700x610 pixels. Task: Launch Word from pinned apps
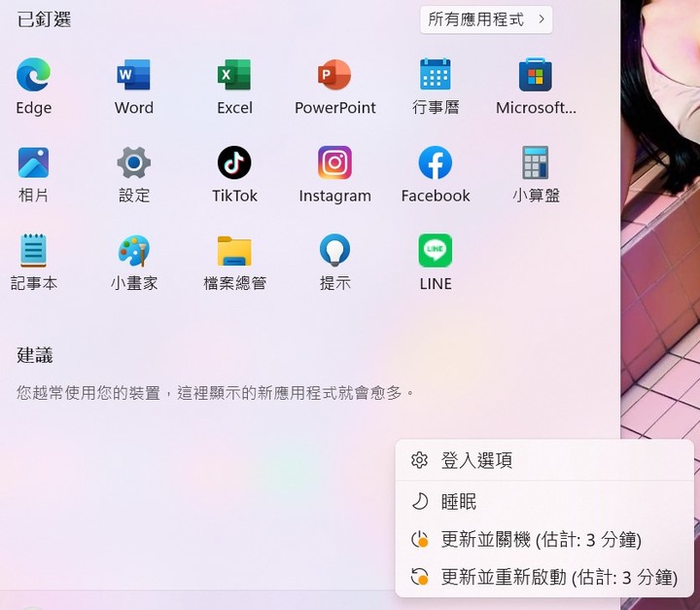pos(133,75)
